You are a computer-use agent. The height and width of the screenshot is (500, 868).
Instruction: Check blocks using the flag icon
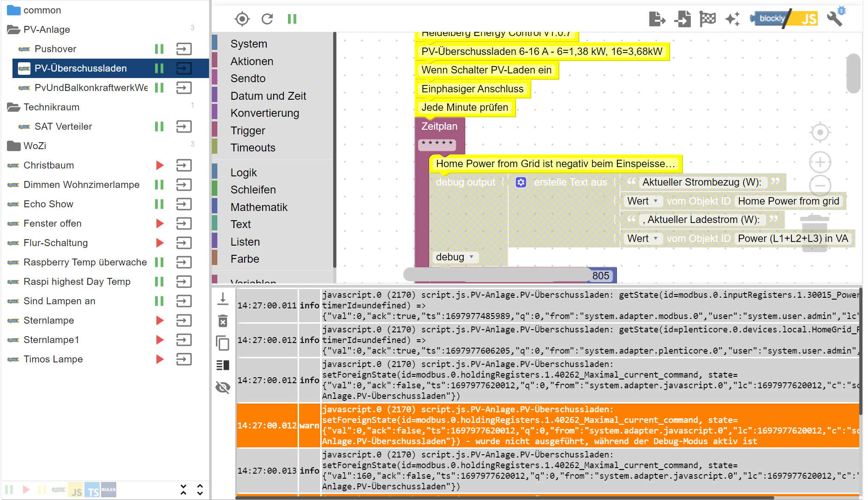pyautogui.click(x=707, y=19)
